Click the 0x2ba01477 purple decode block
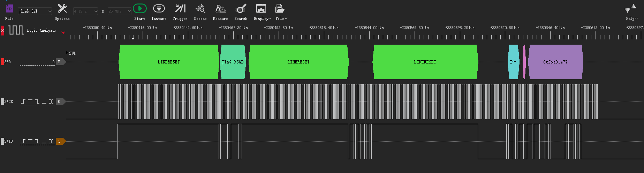The height and width of the screenshot is (173, 644). (555, 62)
